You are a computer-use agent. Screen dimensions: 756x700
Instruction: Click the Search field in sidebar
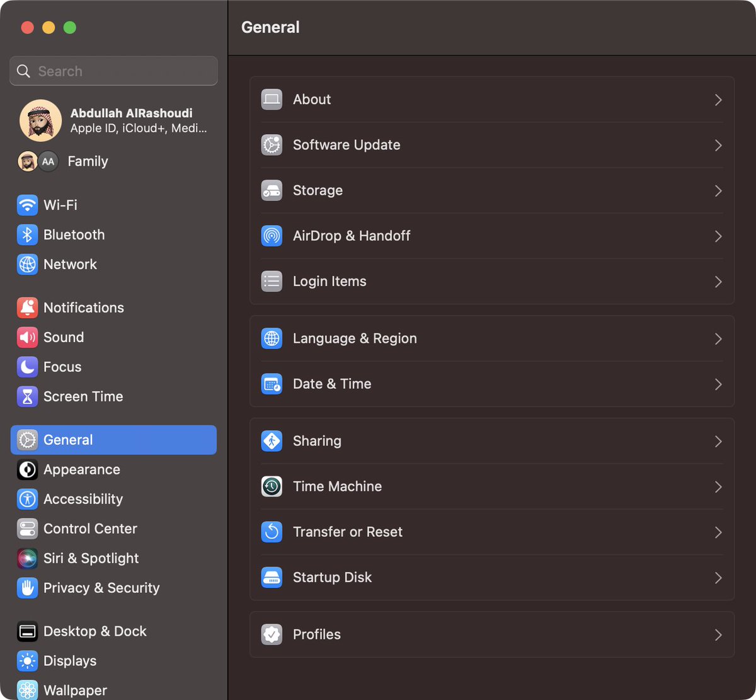coord(113,71)
